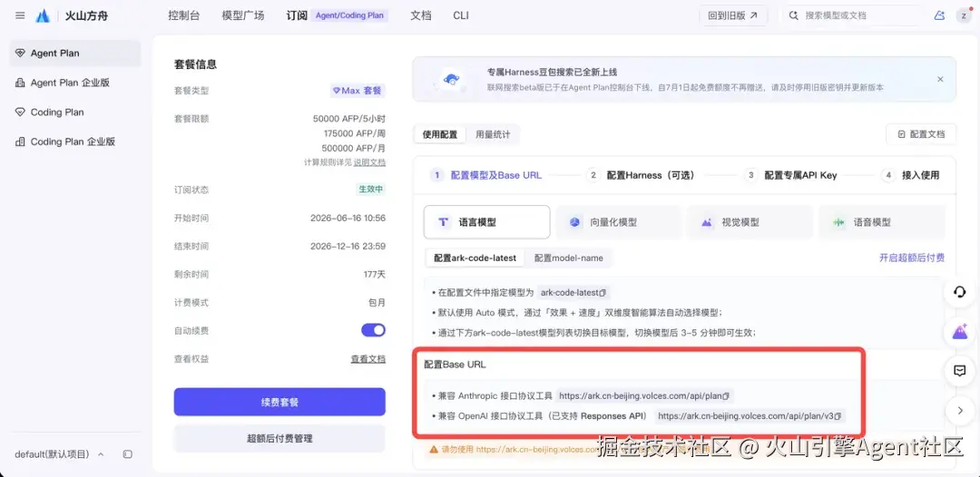Collapse the sidebar with bottom icon
980x477 pixels.
pos(128,454)
